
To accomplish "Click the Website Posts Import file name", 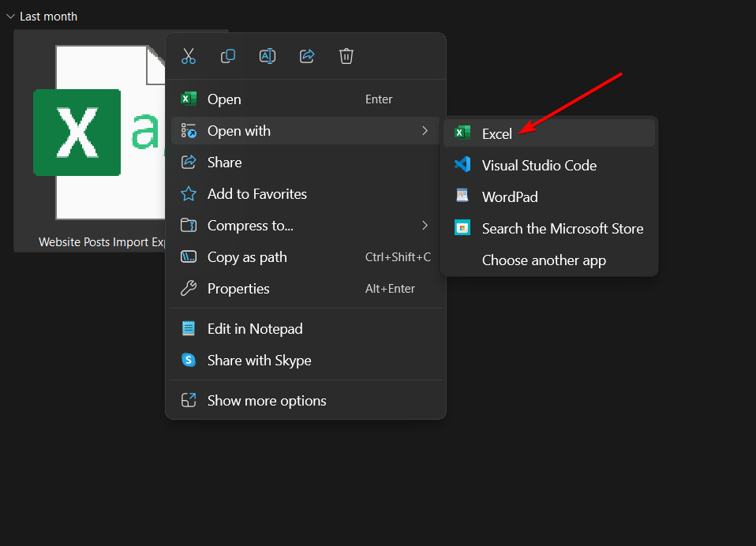I will [x=102, y=242].
